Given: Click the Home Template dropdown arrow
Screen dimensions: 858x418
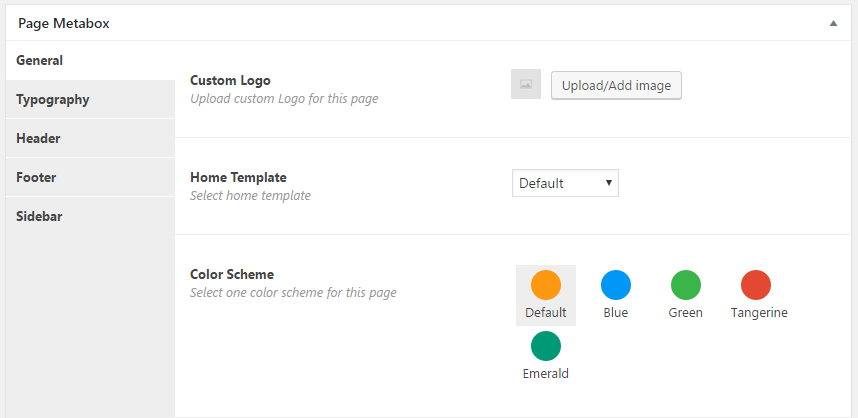Looking at the screenshot, I should click(608, 183).
